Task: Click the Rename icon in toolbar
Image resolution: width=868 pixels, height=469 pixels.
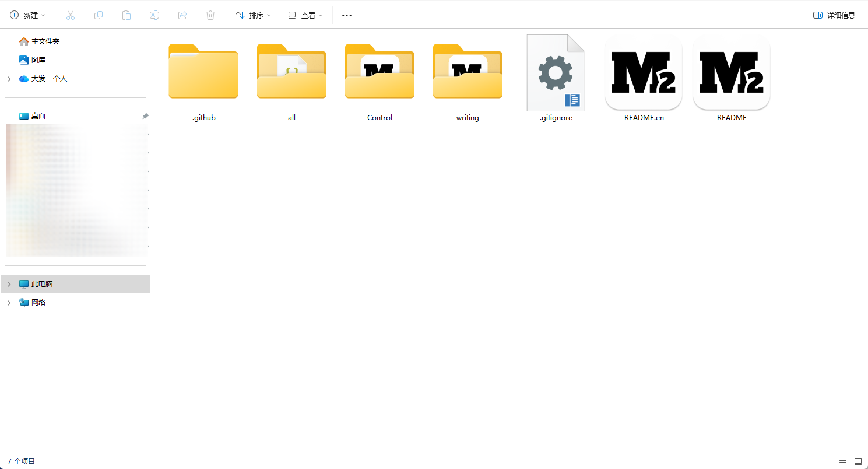Action: point(154,15)
